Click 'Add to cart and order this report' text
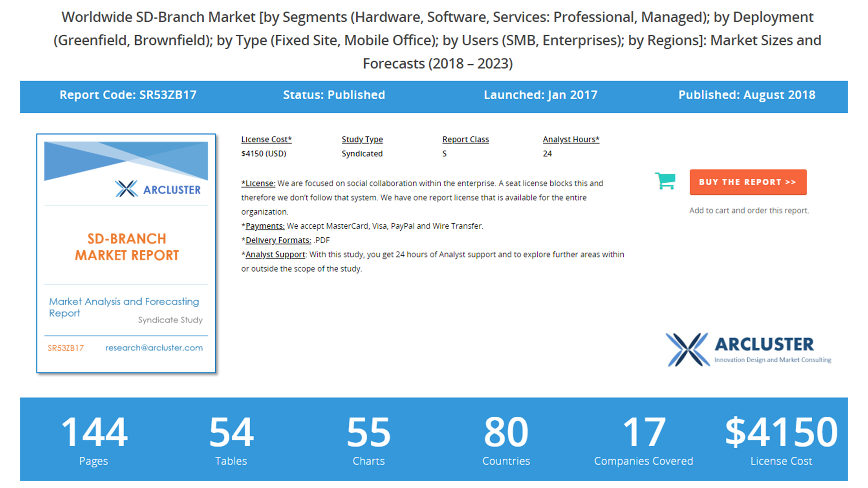 [749, 210]
